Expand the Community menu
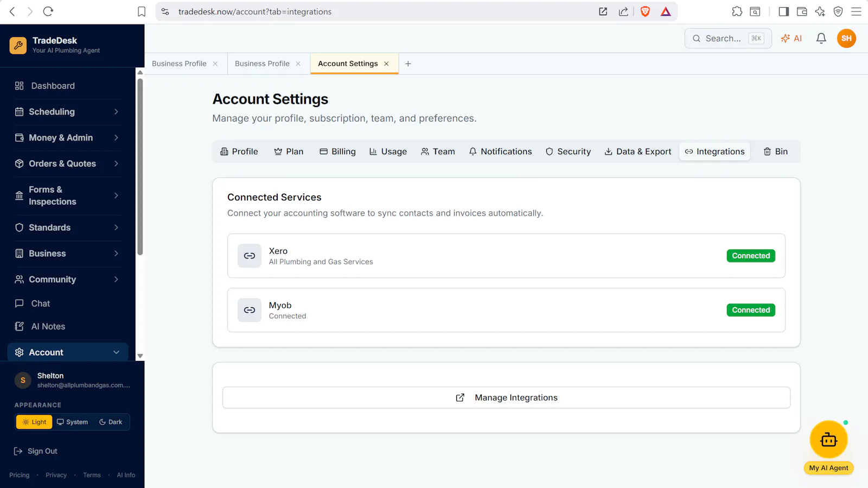Screen dimensions: 868x488 click(68, 280)
